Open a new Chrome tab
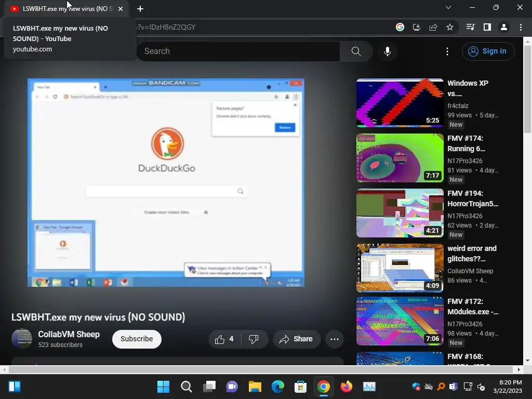This screenshot has width=532, height=399. tap(140, 9)
